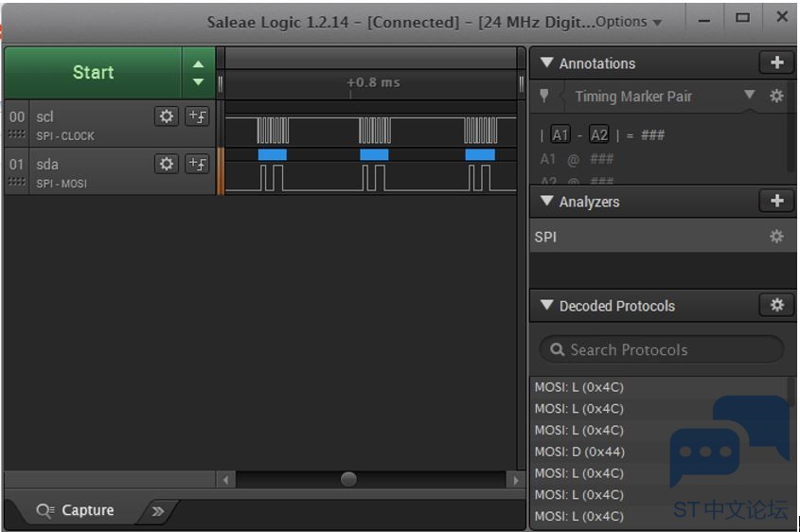800x532 pixels.
Task: Click the scroll right arrow of waveform
Action: pos(515,480)
